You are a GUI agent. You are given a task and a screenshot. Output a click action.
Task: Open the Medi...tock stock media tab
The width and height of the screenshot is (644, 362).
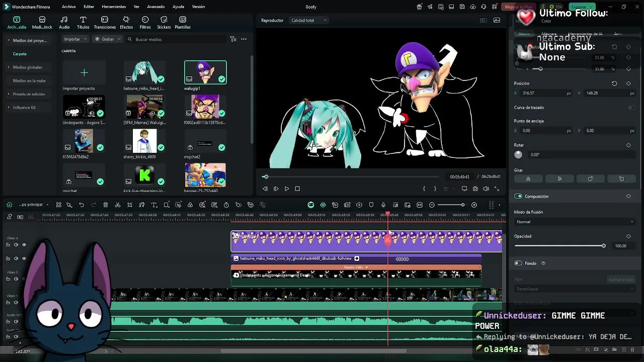(x=42, y=23)
